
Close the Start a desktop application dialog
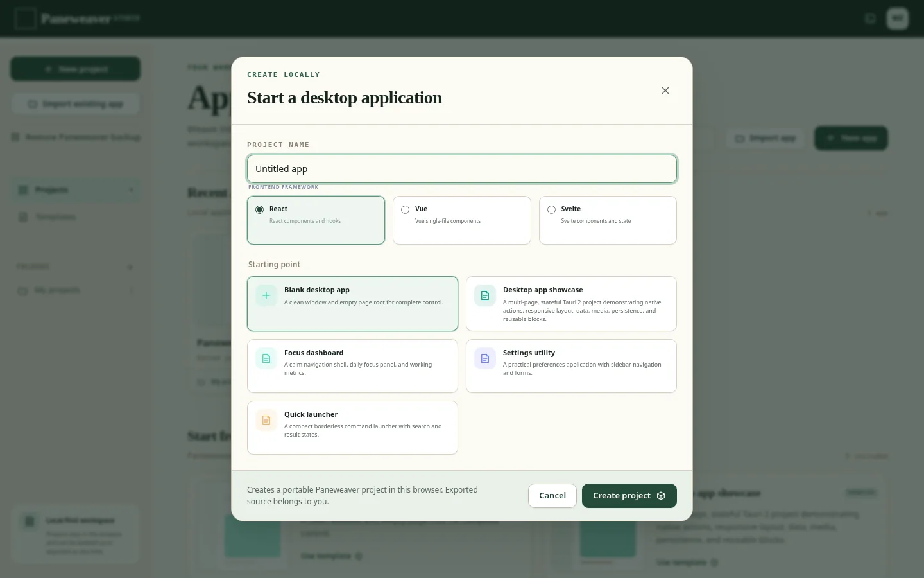pyautogui.click(x=665, y=91)
